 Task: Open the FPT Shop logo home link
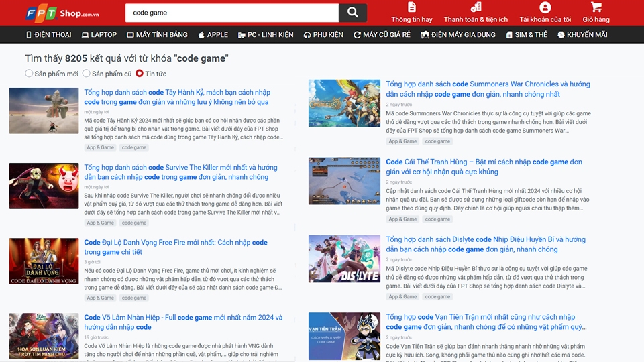pos(62,13)
